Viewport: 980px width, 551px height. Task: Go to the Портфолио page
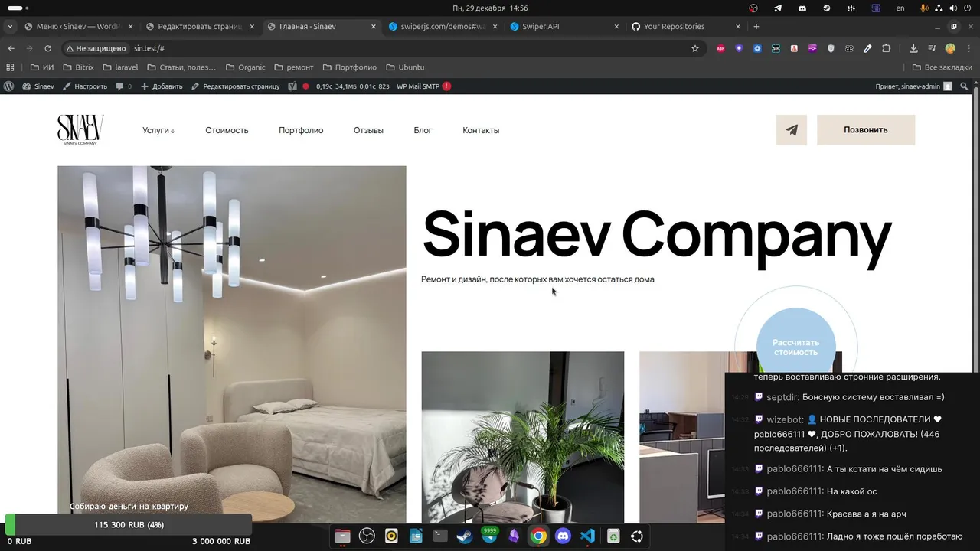click(x=301, y=130)
